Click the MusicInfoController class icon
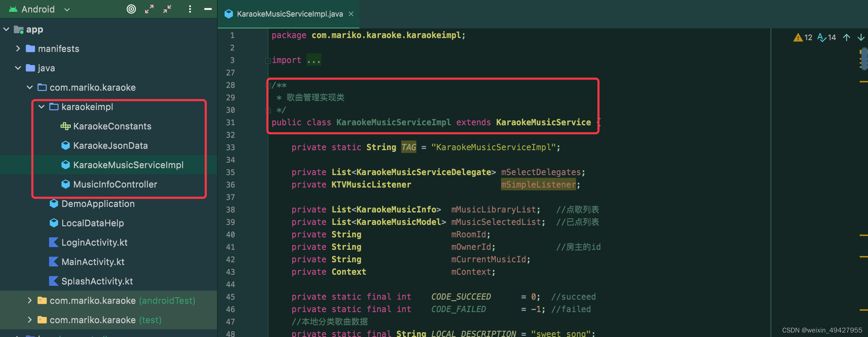This screenshot has width=868, height=337. tap(65, 184)
